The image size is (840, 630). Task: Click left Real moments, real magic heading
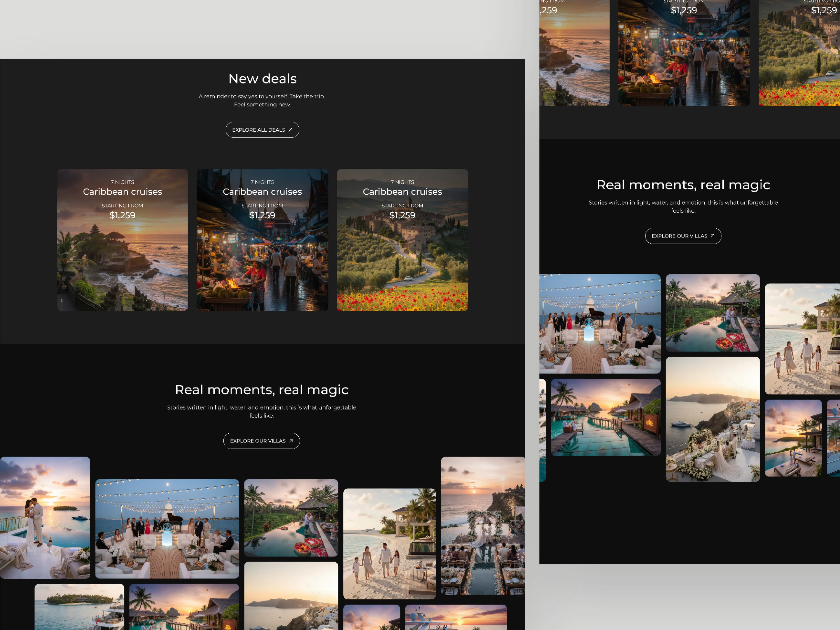click(x=261, y=390)
